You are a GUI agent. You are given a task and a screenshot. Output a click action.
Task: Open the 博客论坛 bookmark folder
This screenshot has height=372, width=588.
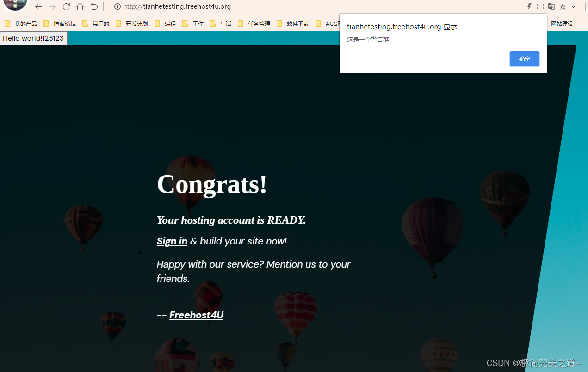point(60,24)
